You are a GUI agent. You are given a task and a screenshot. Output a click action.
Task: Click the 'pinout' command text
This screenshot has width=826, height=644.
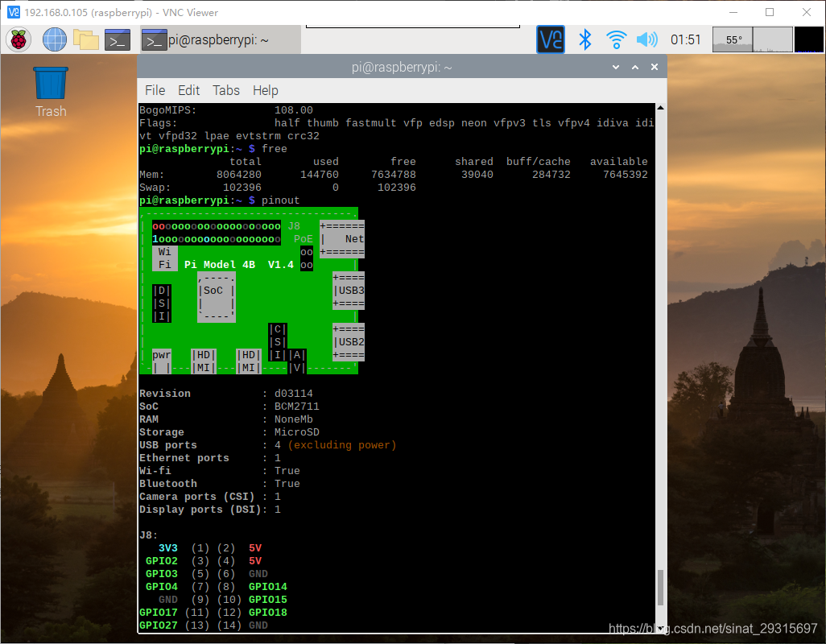tap(280, 200)
